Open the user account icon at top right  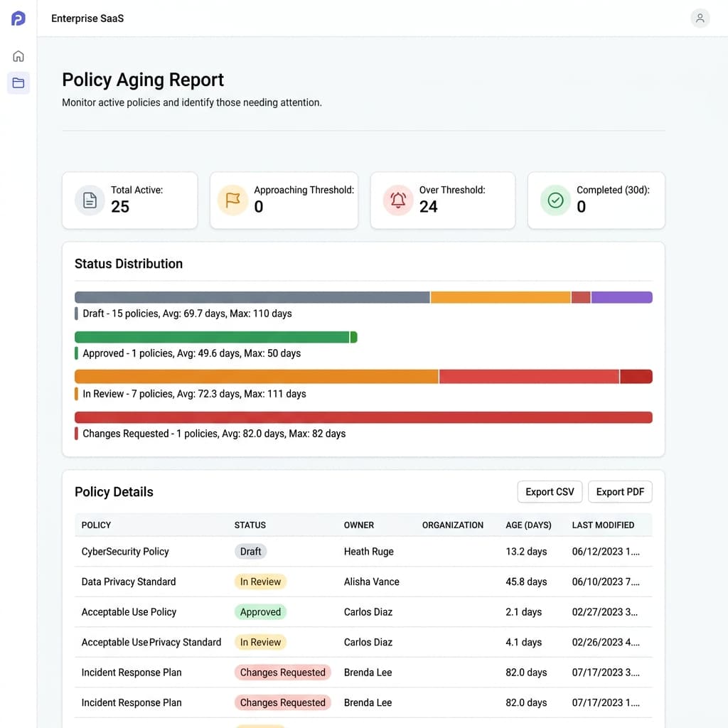pos(700,18)
